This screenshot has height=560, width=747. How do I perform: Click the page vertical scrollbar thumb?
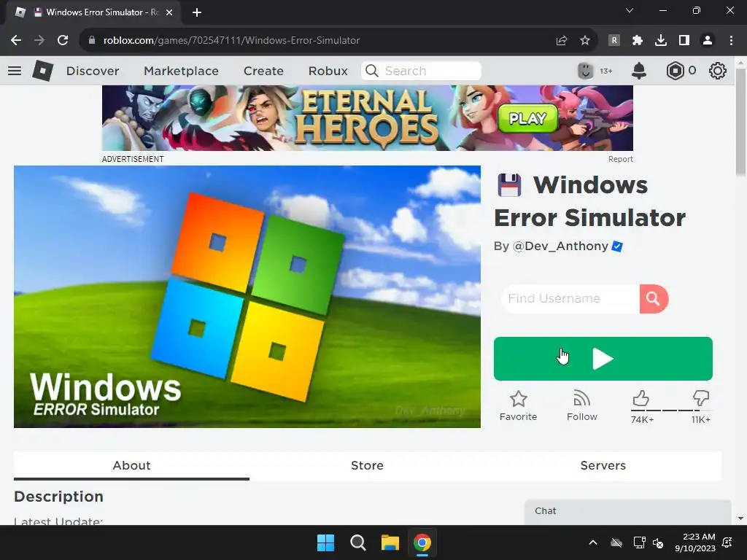click(740, 122)
